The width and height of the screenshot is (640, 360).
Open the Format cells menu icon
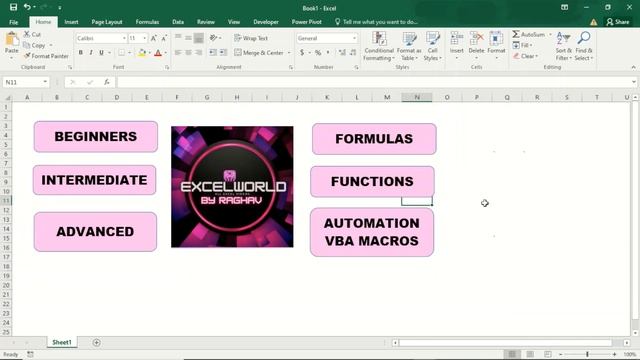point(496,39)
